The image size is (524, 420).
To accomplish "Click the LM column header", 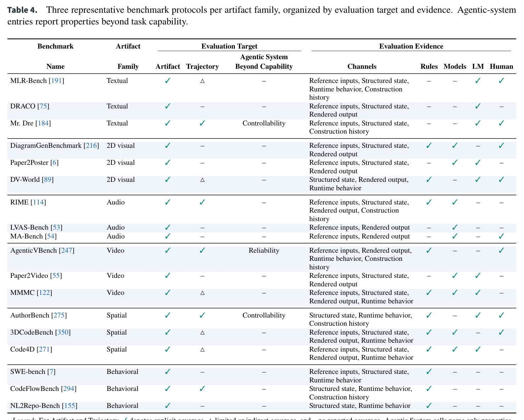I will (478, 67).
